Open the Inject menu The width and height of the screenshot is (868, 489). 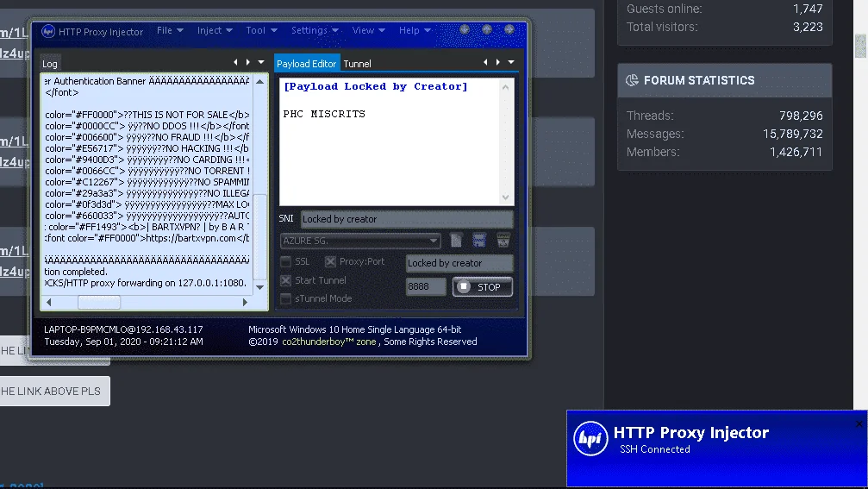(x=215, y=30)
